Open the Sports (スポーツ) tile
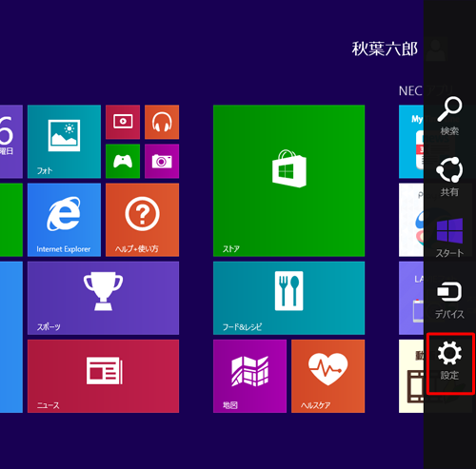This screenshot has width=476, height=469. click(103, 298)
